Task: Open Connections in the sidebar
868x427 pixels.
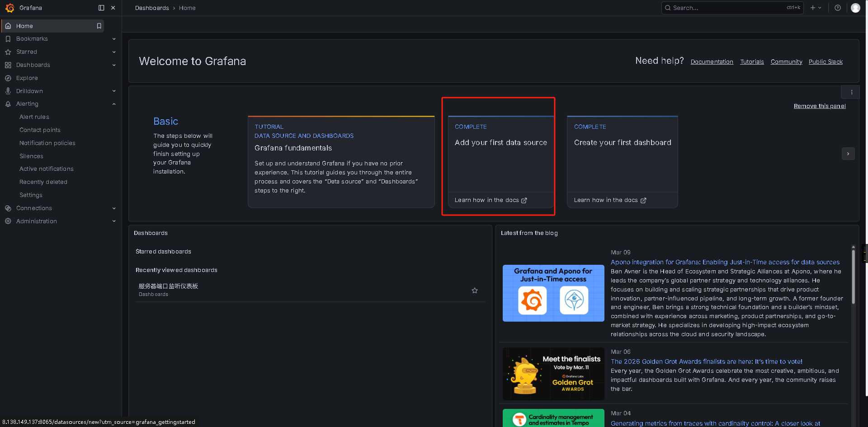Action: tap(34, 208)
